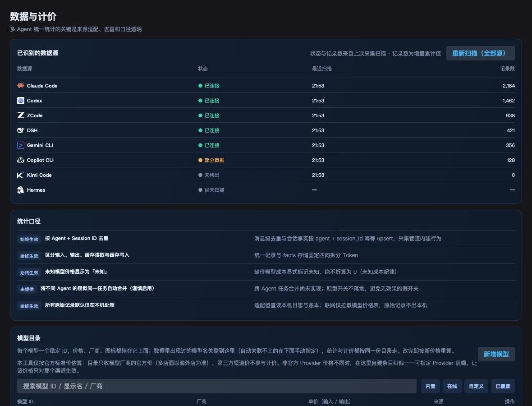Image resolution: width=532 pixels, height=406 pixels.
Task: Click the record count 421
Action: tap(511, 131)
